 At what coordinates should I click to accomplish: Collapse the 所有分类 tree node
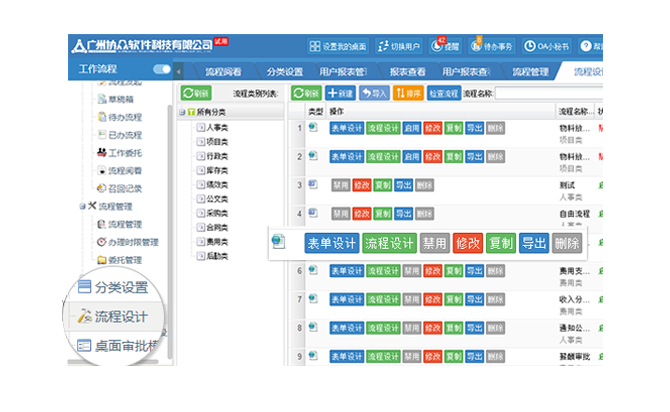click(x=181, y=112)
